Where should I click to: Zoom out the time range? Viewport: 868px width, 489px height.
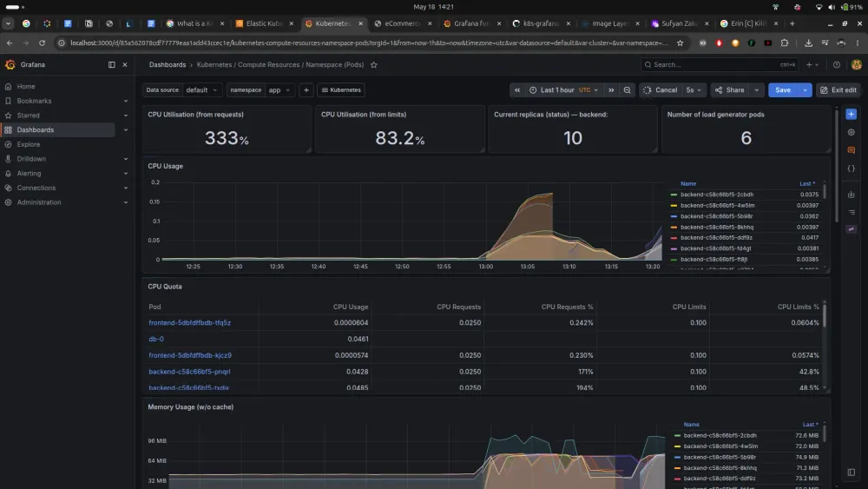(x=628, y=89)
